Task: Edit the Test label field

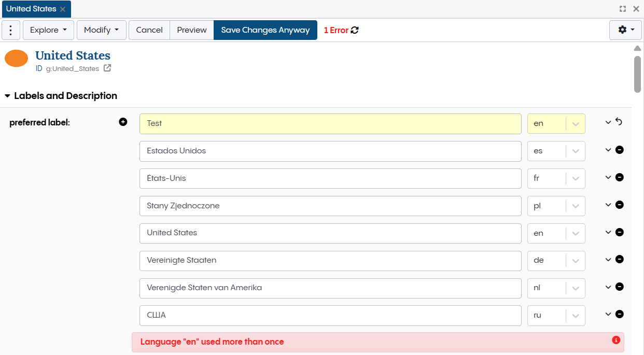Action: (330, 124)
